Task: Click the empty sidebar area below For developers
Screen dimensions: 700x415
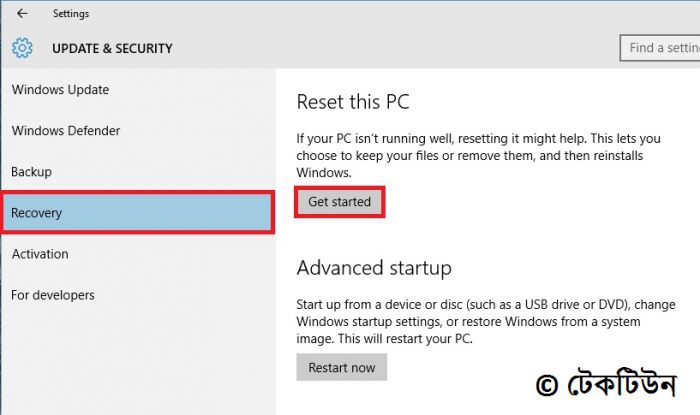Action: tap(137, 360)
